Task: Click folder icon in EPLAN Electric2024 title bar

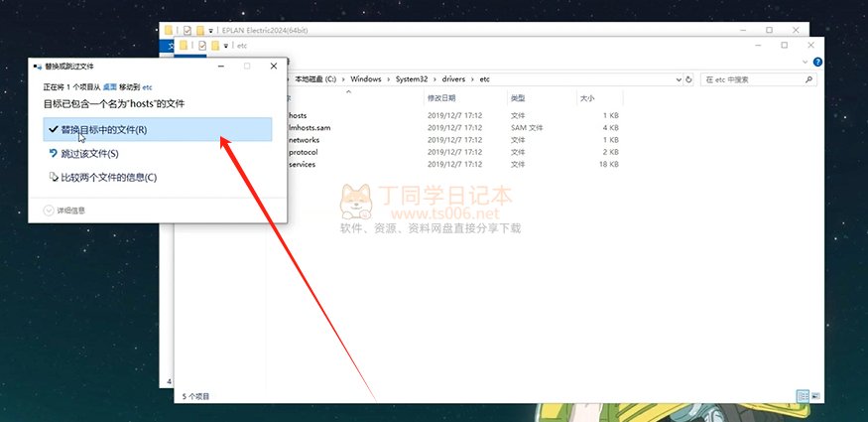Action: [x=169, y=31]
